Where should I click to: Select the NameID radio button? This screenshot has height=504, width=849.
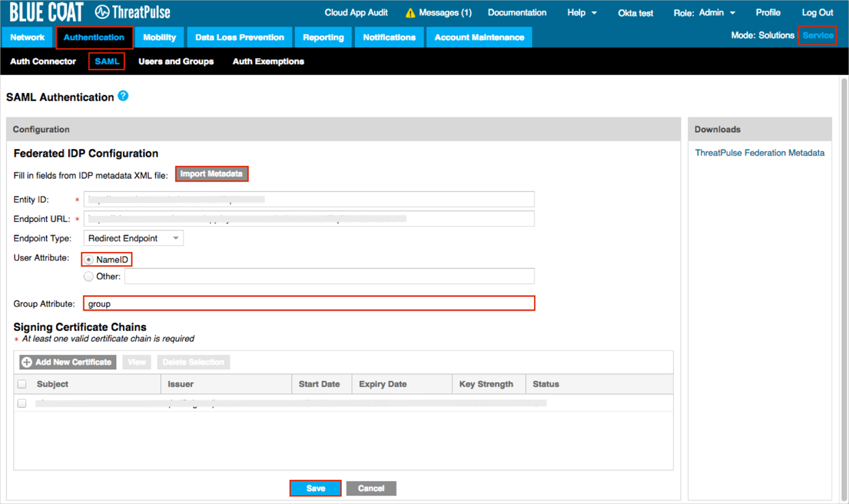(x=89, y=260)
